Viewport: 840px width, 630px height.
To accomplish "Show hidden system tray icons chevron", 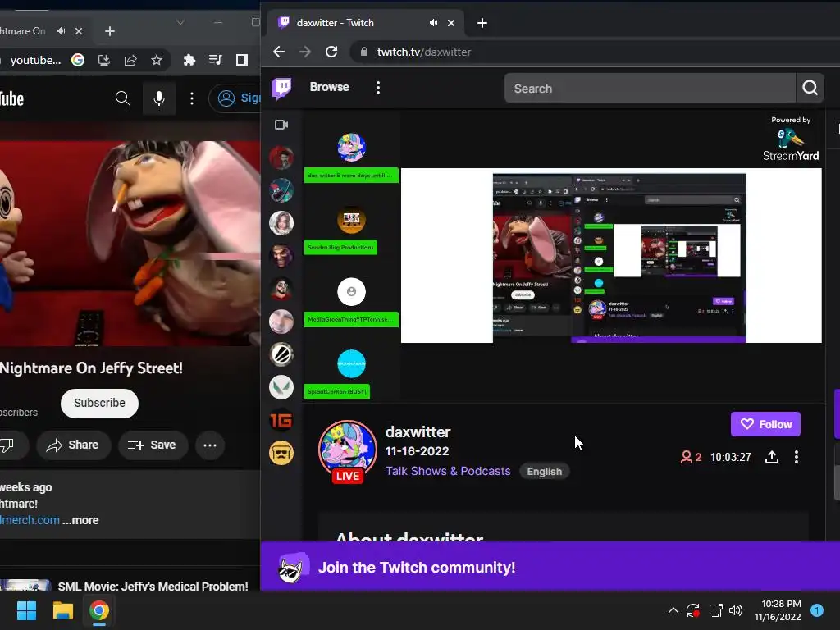I will pos(673,610).
